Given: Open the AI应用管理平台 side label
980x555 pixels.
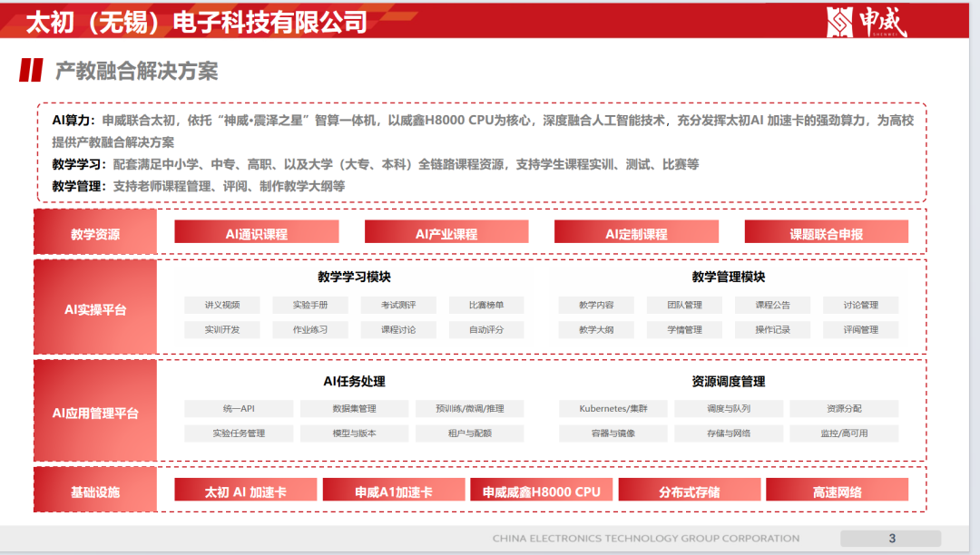Looking at the screenshot, I should 95,414.
